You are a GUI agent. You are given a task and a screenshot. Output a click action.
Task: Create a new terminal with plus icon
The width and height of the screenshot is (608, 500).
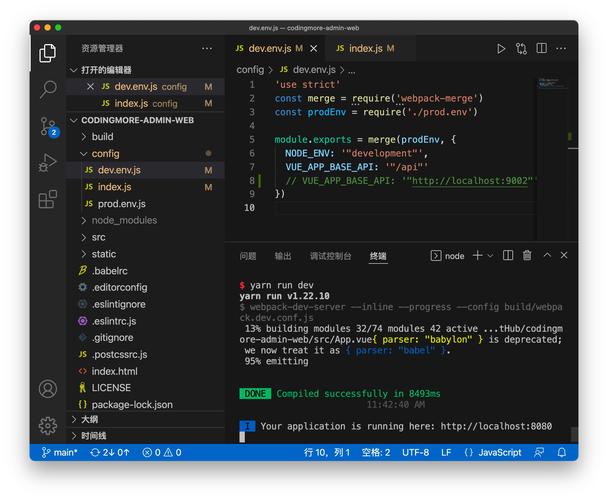[x=478, y=256]
